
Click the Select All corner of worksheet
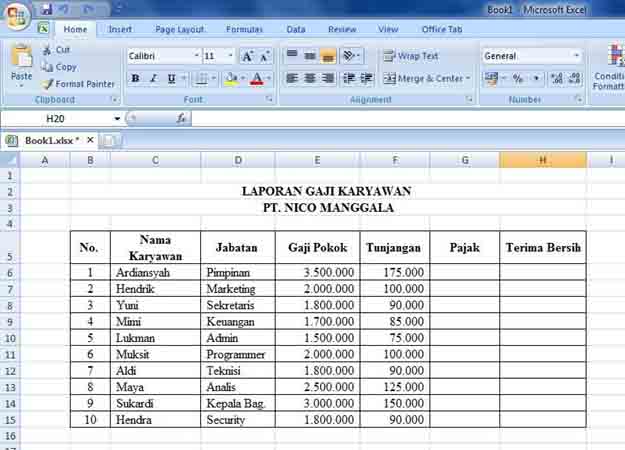tap(10, 160)
